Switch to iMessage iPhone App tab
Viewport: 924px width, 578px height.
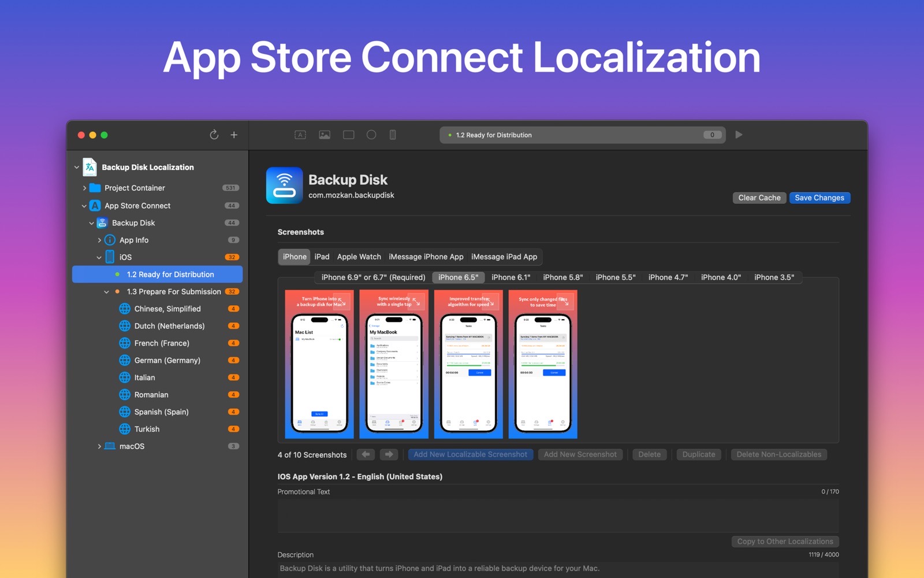point(426,257)
